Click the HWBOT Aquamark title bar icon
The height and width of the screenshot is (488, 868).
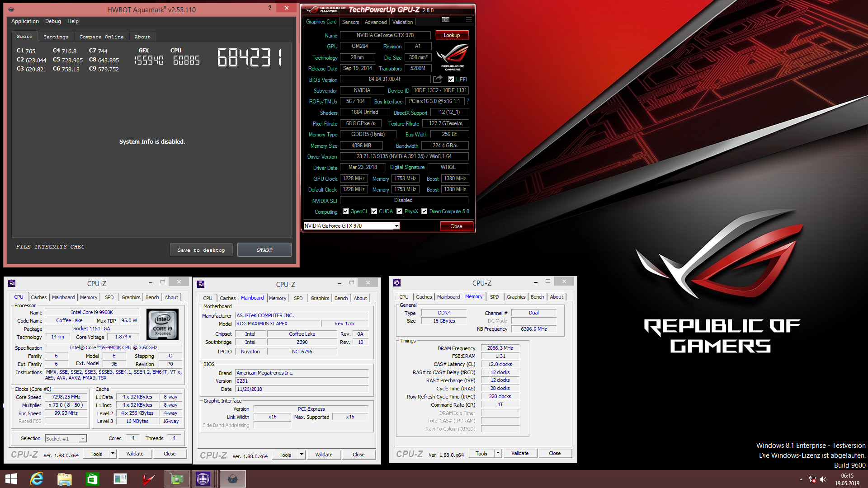click(11, 9)
